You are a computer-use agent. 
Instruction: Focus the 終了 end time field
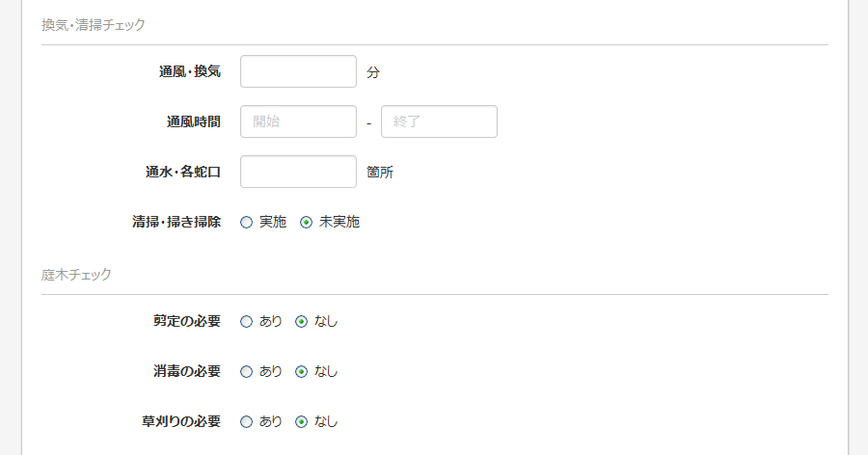(x=439, y=121)
